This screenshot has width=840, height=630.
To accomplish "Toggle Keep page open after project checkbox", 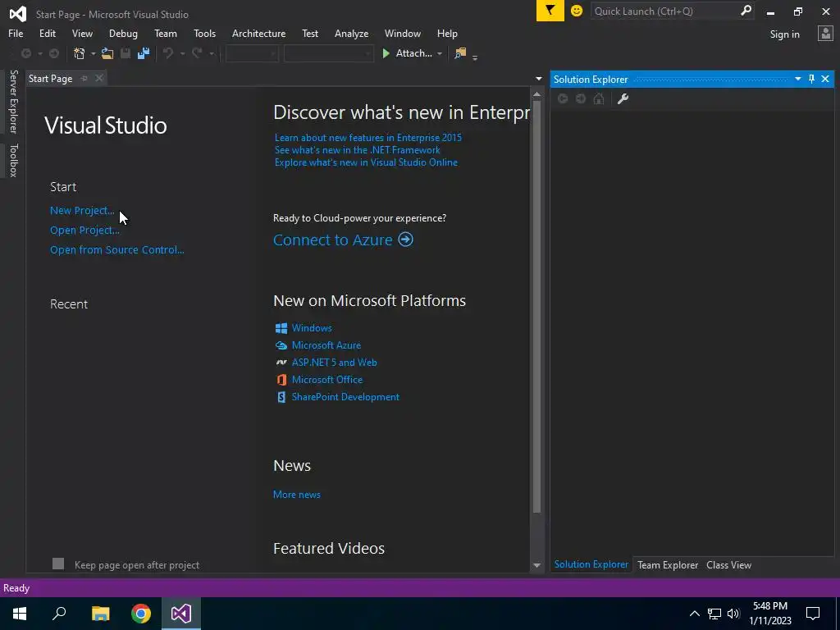I will 58,564.
